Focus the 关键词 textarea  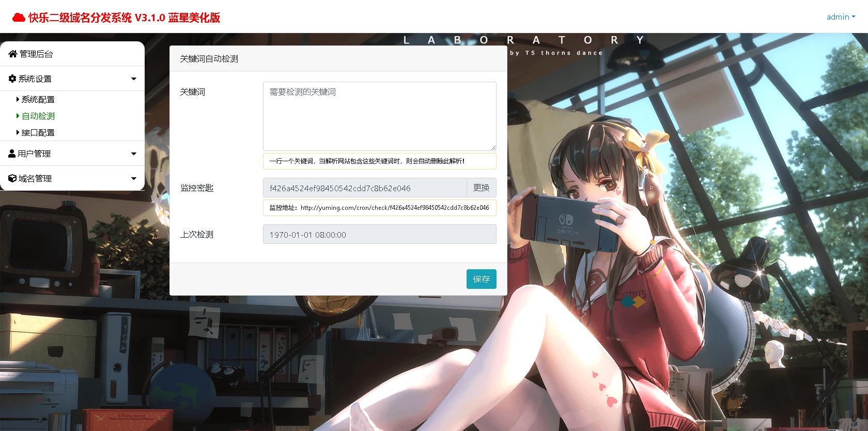pyautogui.click(x=380, y=116)
